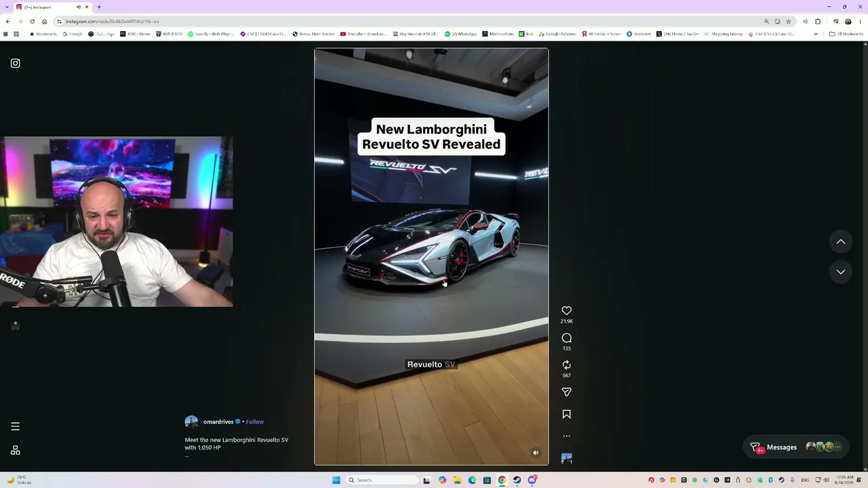Open the All Bookmarks folder

(847, 34)
